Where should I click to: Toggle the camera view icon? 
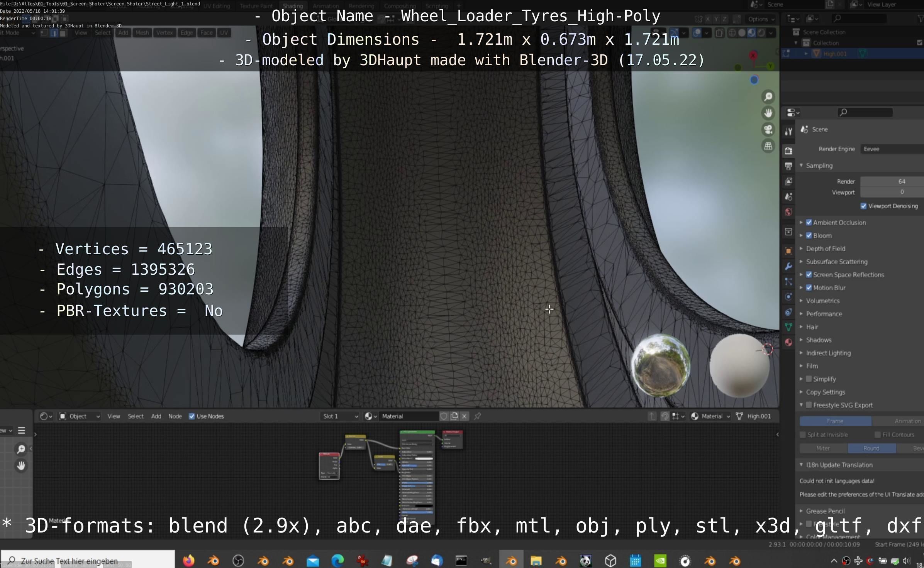[768, 130]
